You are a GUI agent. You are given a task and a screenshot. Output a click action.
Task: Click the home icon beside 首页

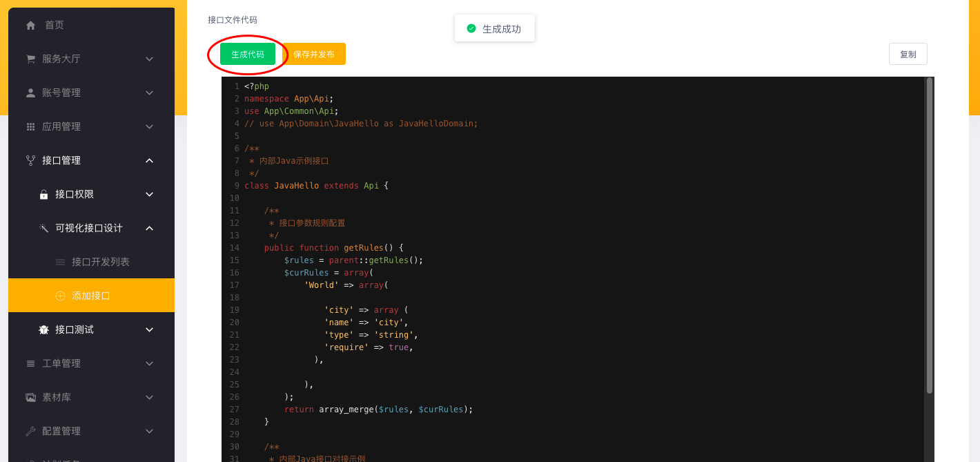(30, 25)
